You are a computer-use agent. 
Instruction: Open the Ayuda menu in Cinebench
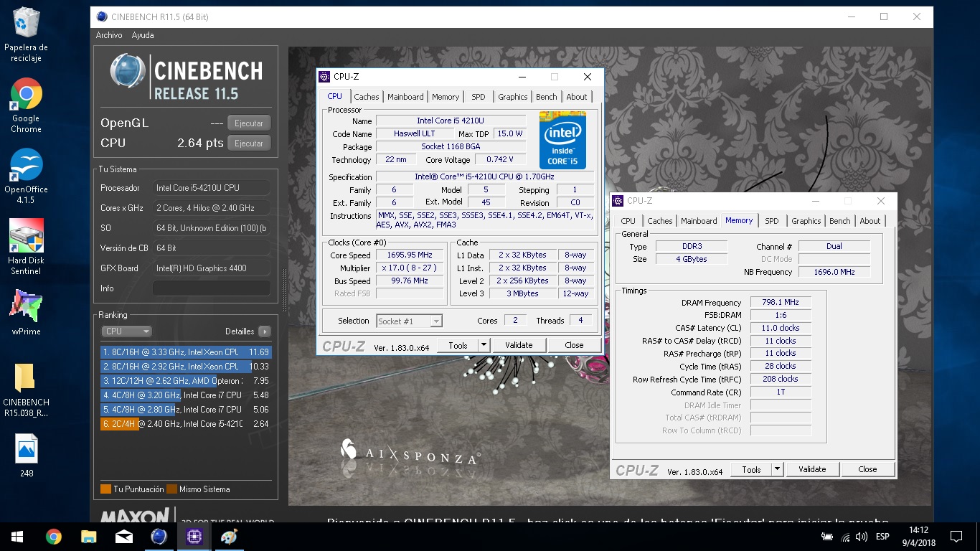143,35
